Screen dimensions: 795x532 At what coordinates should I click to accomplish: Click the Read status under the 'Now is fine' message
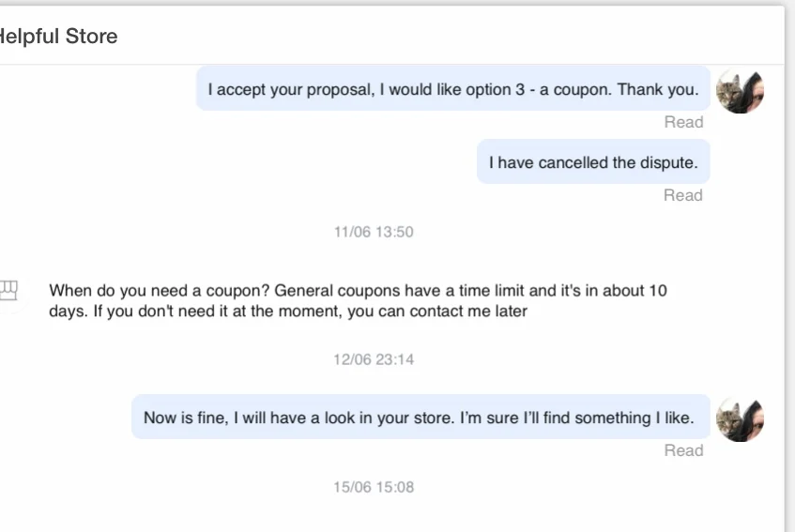(x=683, y=450)
